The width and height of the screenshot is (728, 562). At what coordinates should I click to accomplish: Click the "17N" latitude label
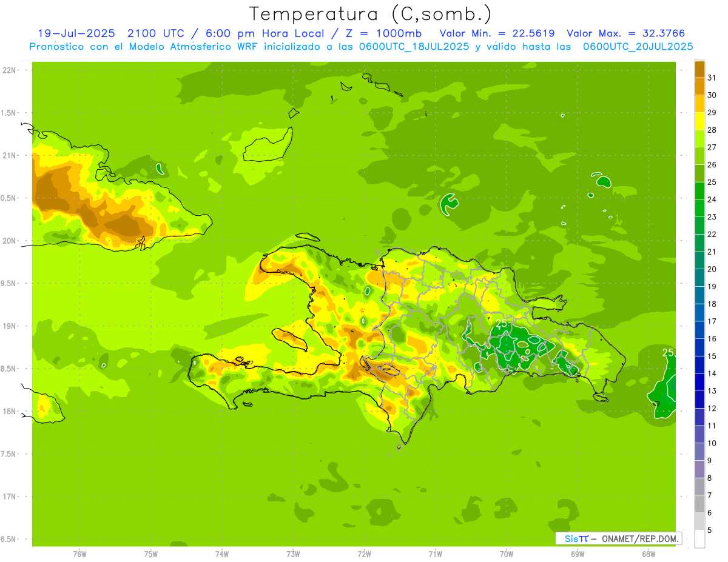coord(10,497)
